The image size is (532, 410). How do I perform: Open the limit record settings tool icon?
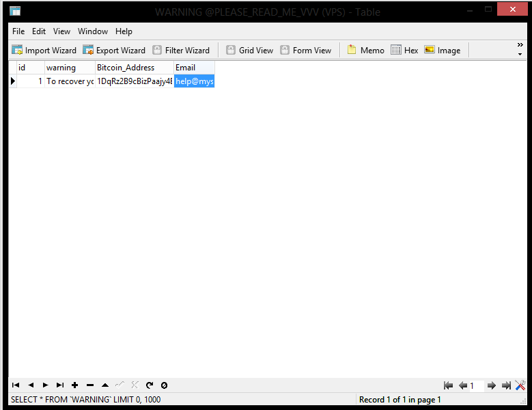520,385
